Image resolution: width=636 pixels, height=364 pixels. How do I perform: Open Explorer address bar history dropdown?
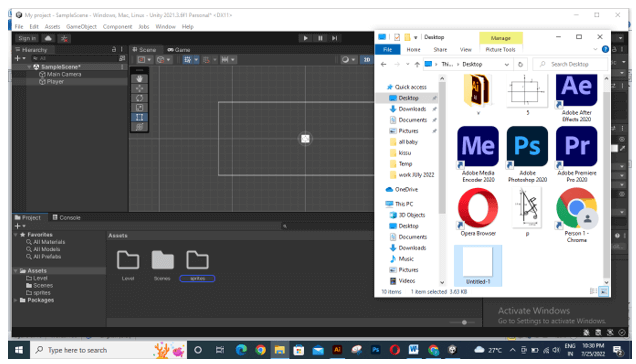click(507, 64)
